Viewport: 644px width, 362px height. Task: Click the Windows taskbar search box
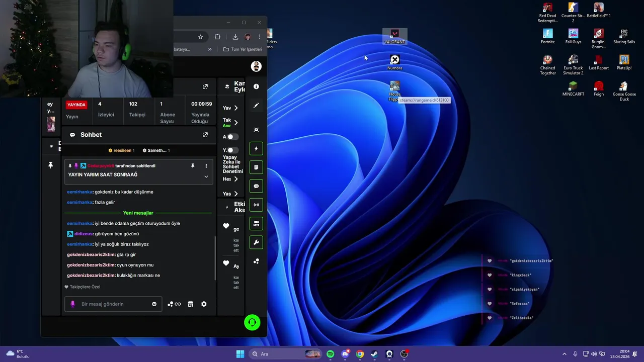[285, 354]
